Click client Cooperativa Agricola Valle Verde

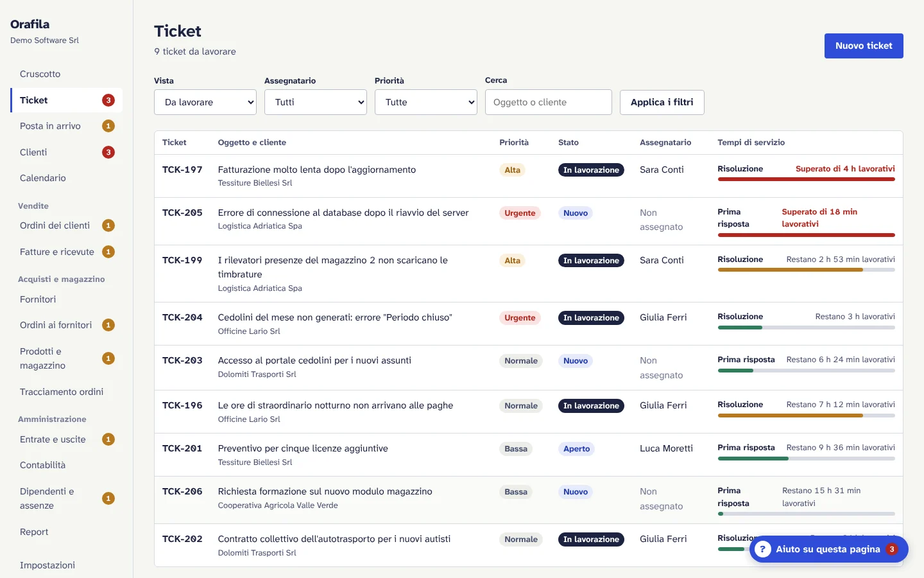(x=278, y=505)
